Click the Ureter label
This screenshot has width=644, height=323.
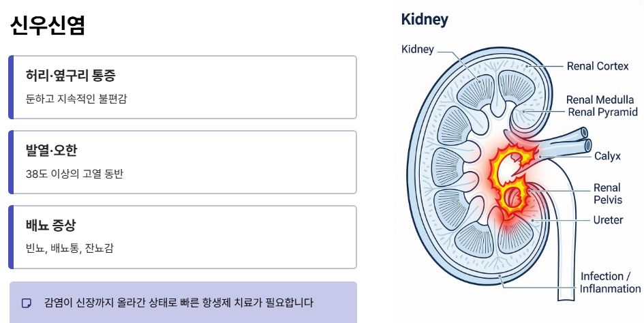coord(608,220)
